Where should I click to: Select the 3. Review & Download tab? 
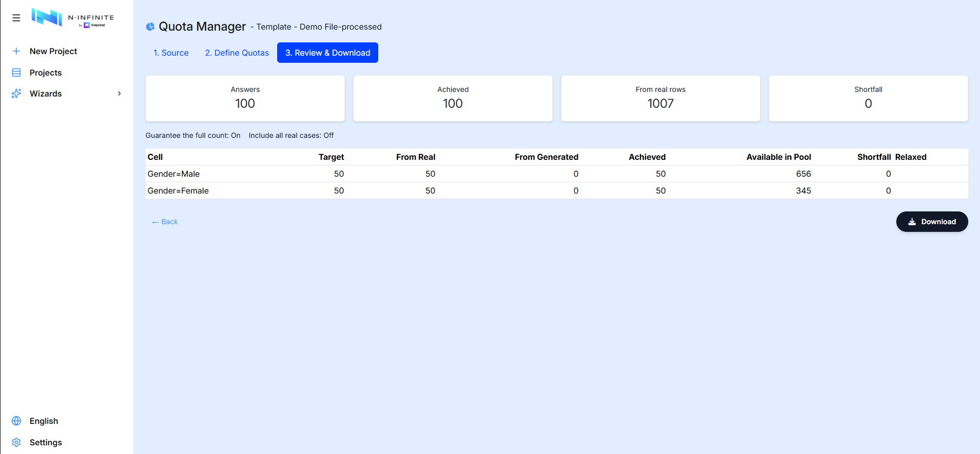(328, 53)
